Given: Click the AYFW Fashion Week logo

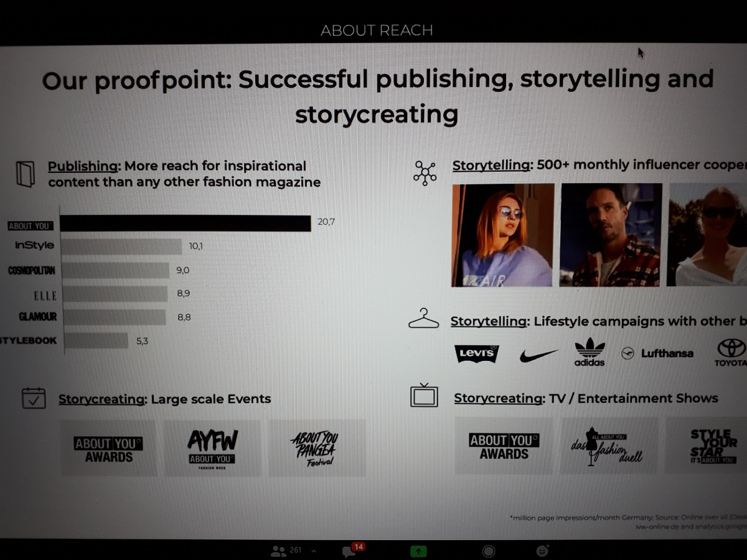Looking at the screenshot, I should 213,449.
